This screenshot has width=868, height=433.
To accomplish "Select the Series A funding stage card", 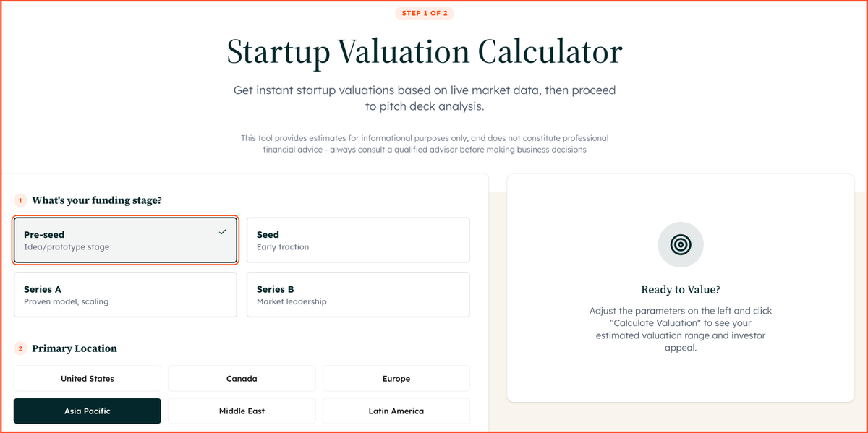I will click(125, 294).
